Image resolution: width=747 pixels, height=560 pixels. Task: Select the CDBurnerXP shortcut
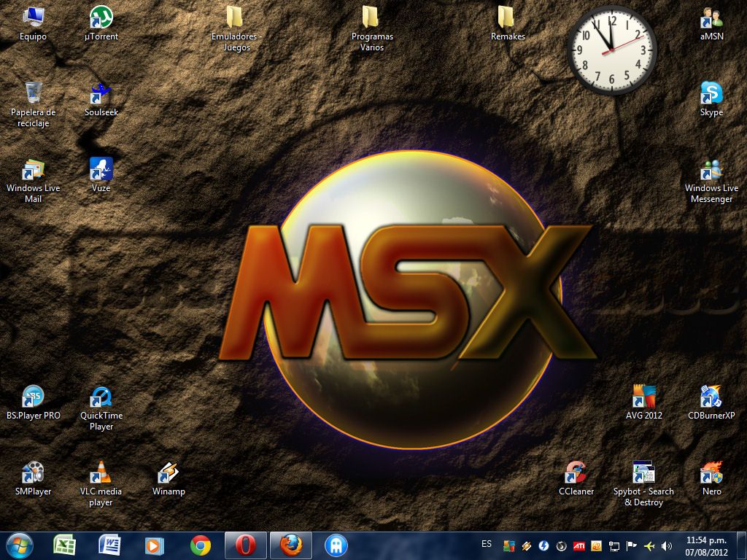click(x=711, y=402)
